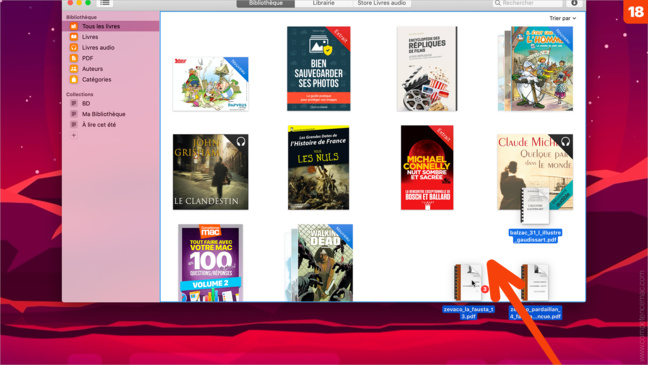Viewport: 648px width, 365px height.
Task: Click the balzac gaudissart pdf file icon
Action: pyautogui.click(x=535, y=205)
